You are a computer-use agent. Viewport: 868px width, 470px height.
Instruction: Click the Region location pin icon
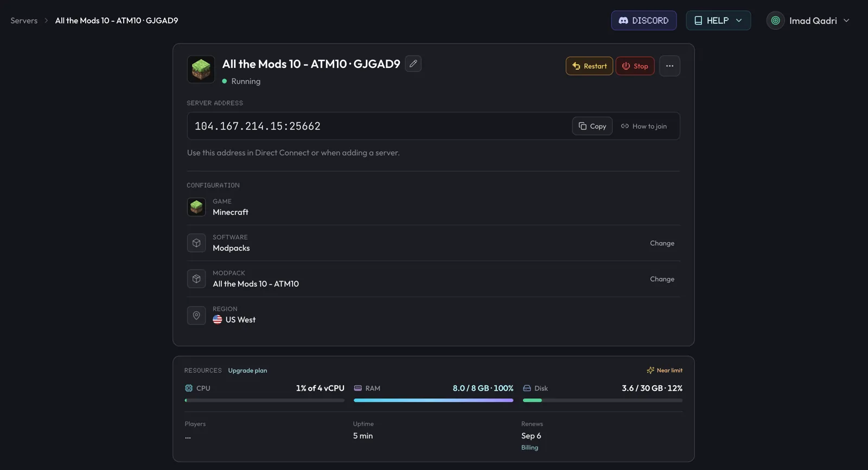pos(196,315)
